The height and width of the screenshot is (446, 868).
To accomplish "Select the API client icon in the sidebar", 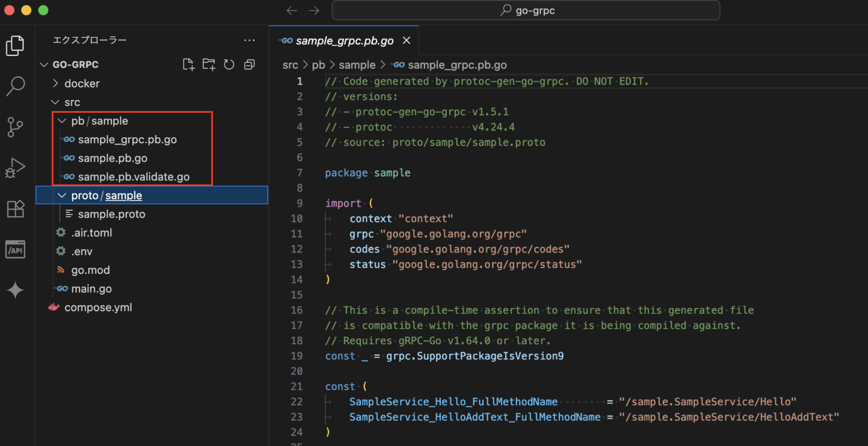I will [15, 249].
